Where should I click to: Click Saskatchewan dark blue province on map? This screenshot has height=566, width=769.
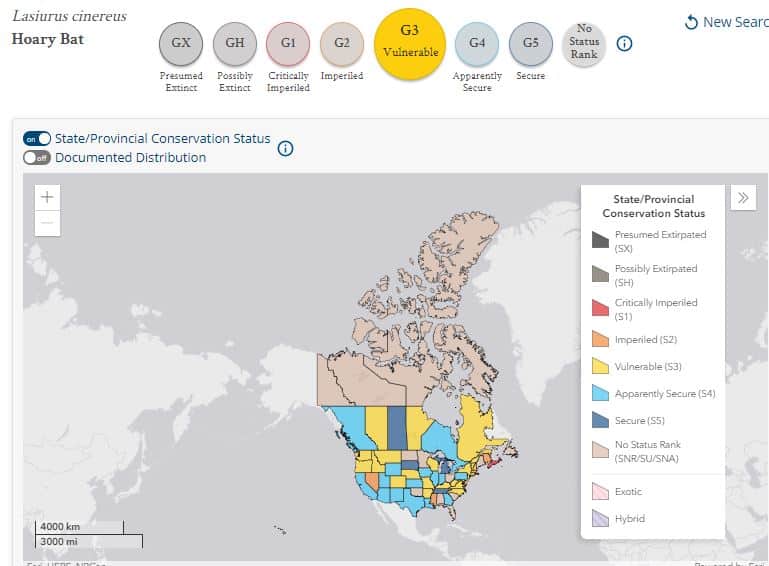(397, 427)
